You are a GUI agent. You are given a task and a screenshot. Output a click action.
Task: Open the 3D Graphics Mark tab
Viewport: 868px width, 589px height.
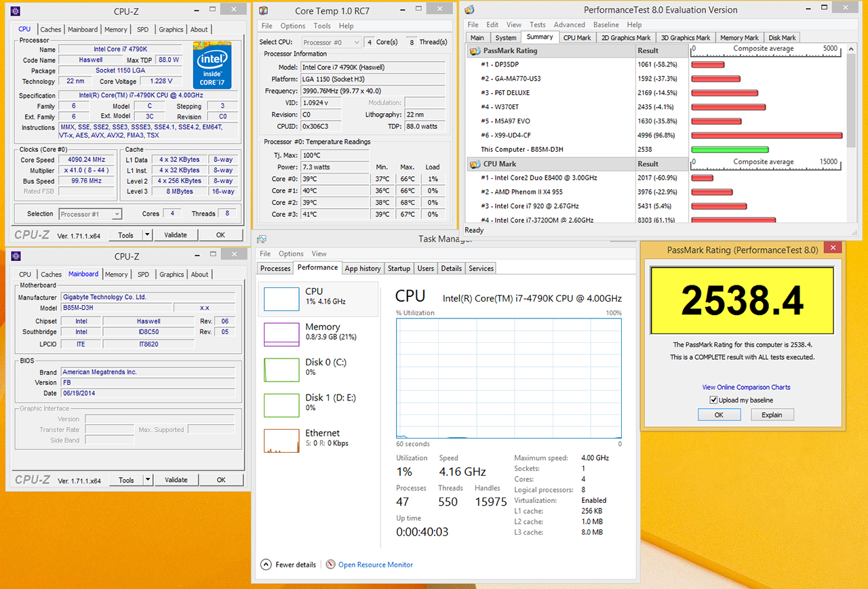point(686,37)
